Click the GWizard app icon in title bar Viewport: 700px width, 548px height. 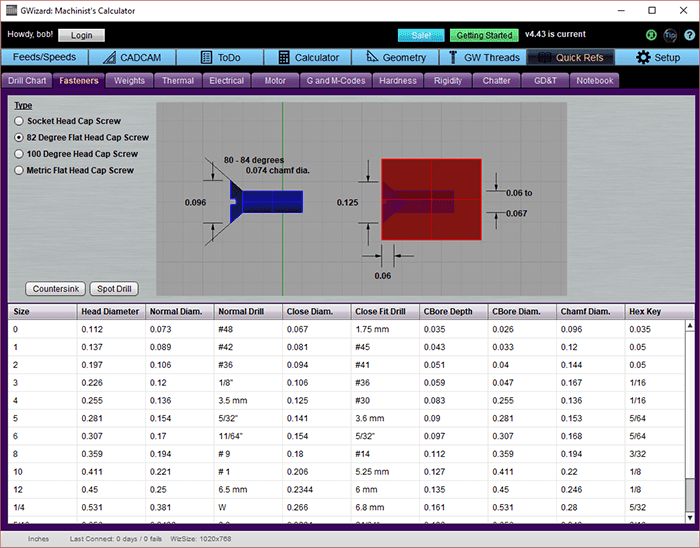(x=11, y=10)
